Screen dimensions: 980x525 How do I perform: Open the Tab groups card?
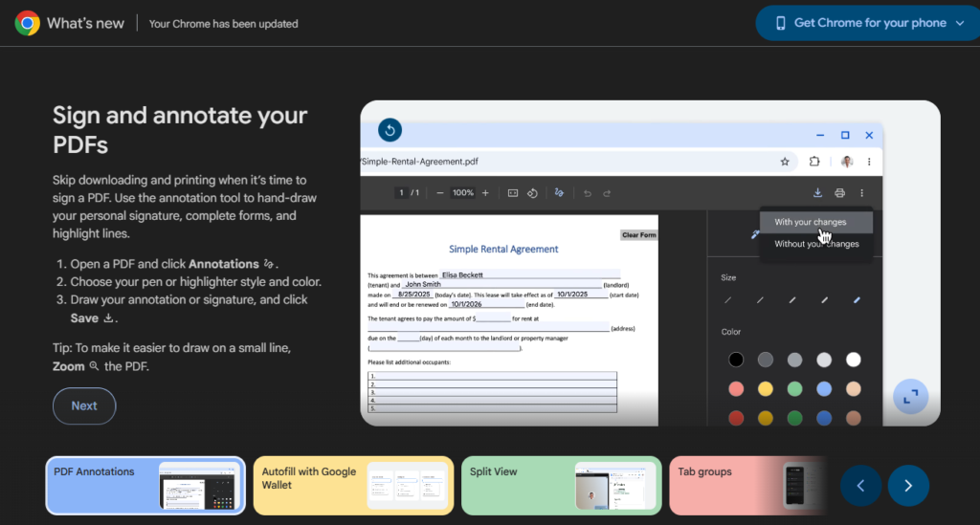748,486
